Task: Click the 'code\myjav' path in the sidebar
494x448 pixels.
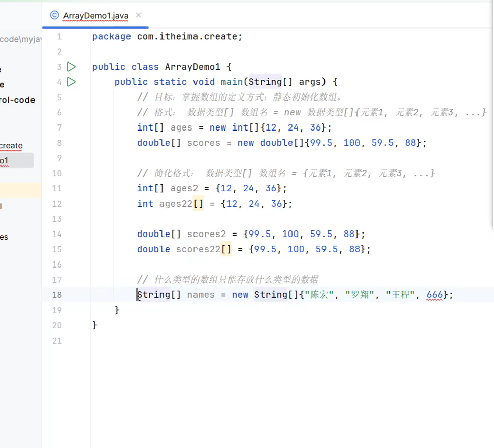Action: click(x=21, y=39)
